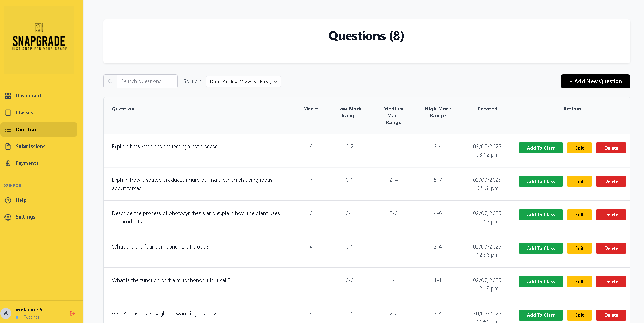Click the Help question mark icon

(x=8, y=200)
